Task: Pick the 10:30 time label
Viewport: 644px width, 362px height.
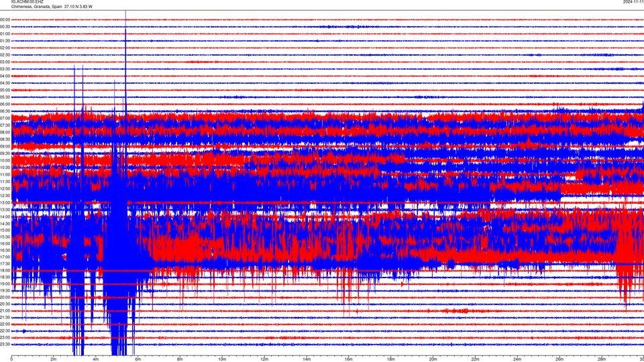Action: [5, 168]
